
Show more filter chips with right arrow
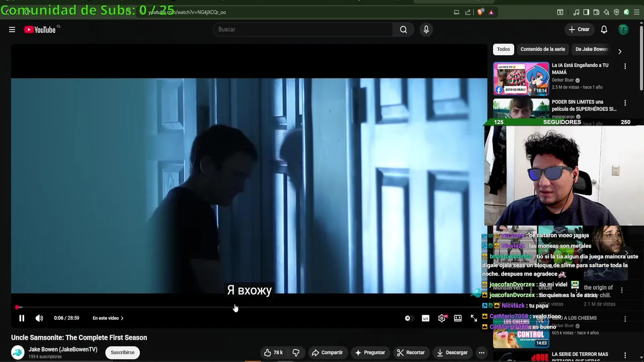coord(620,51)
